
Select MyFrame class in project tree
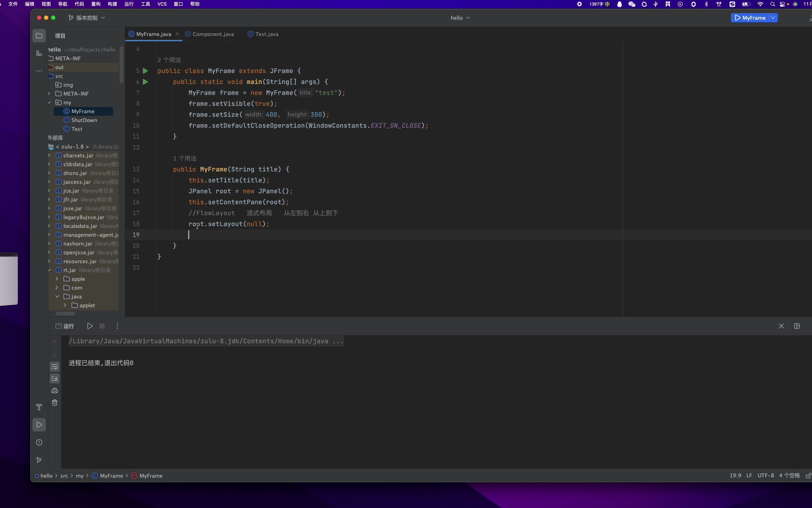(83, 111)
